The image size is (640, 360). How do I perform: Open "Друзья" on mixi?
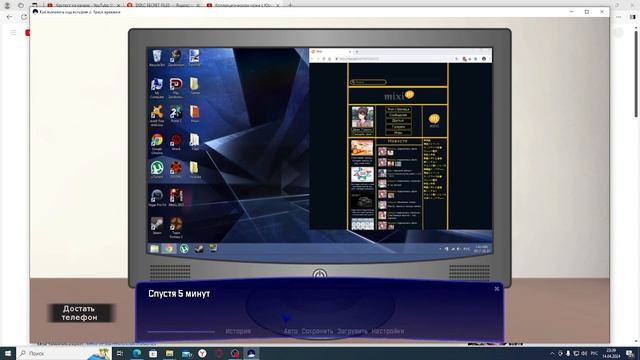pyautogui.click(x=398, y=121)
